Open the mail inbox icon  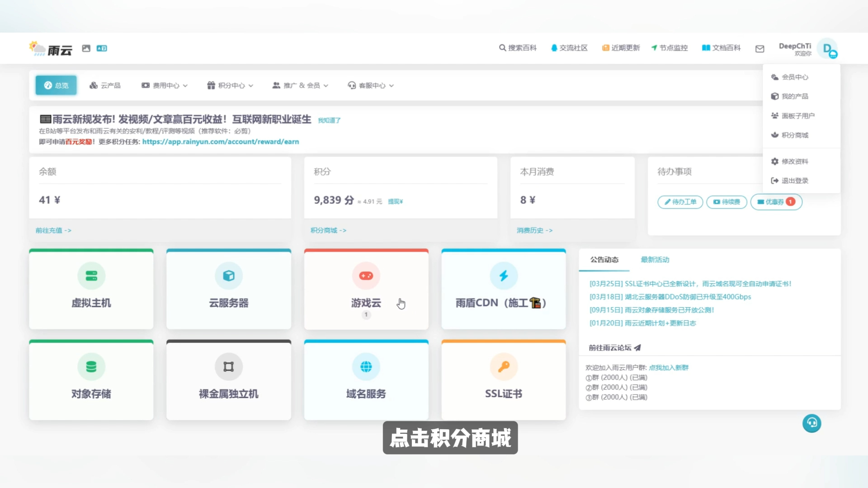pyautogui.click(x=759, y=49)
